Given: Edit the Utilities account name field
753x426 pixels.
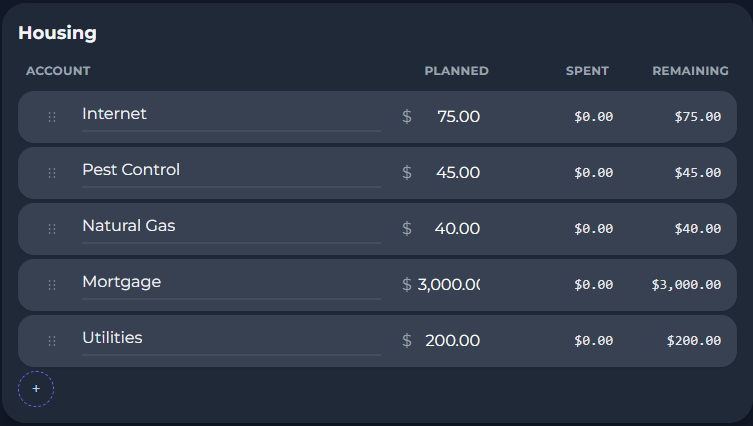Looking at the screenshot, I should [230, 339].
